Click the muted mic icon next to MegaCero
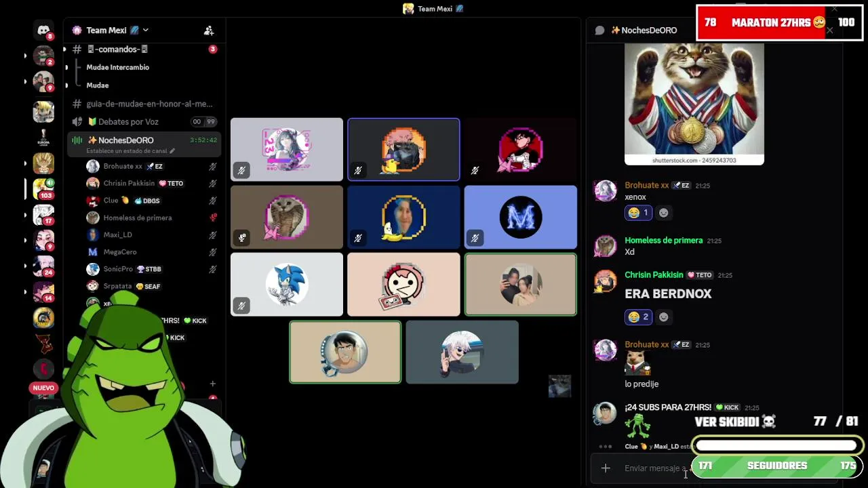This screenshot has width=868, height=488. [213, 252]
